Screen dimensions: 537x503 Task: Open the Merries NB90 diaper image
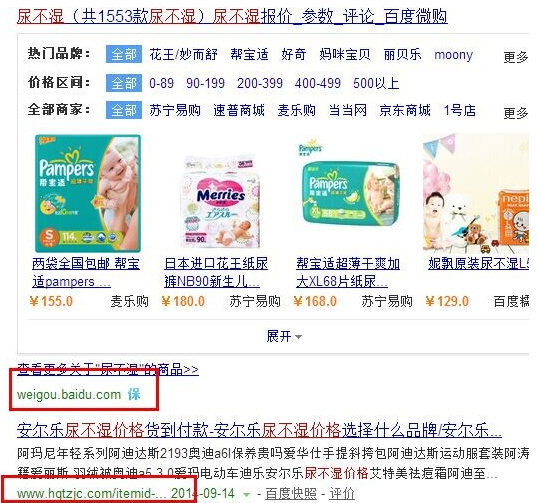tap(220, 202)
